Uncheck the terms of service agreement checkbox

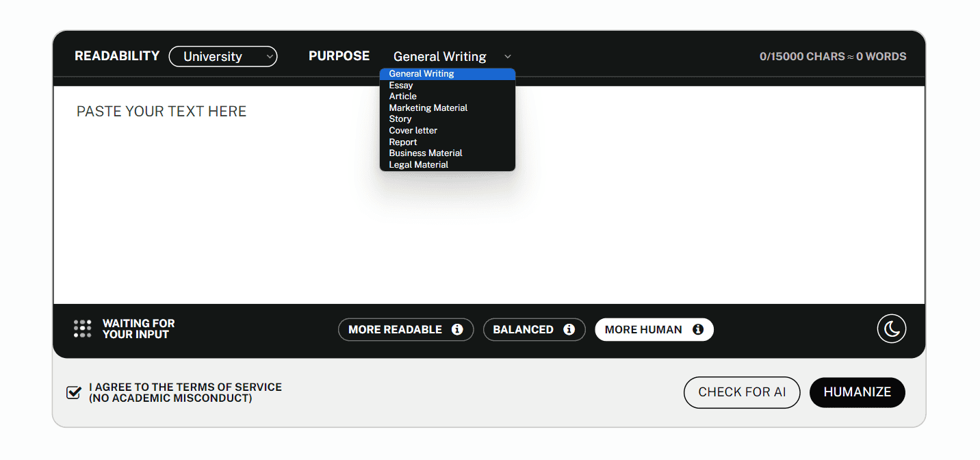(73, 393)
